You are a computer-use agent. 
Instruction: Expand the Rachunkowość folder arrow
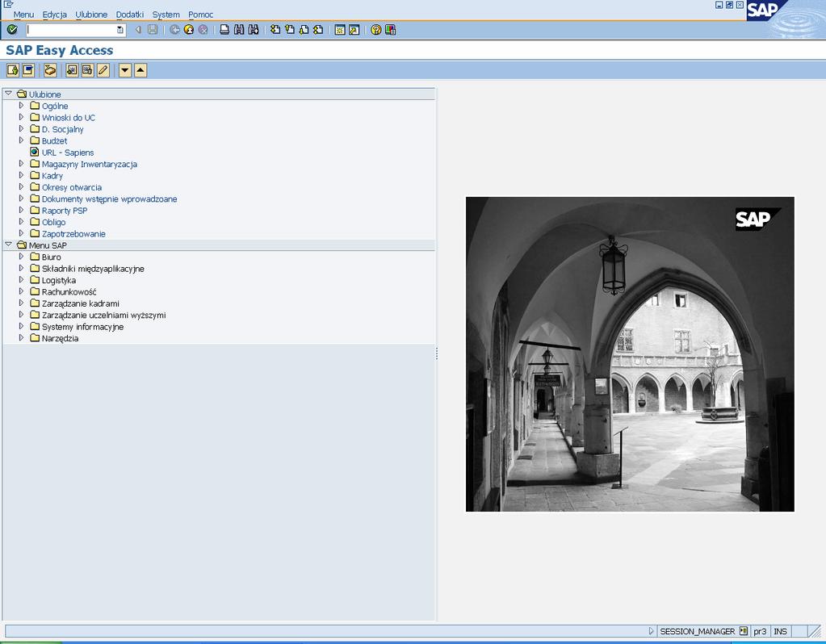[x=21, y=291]
